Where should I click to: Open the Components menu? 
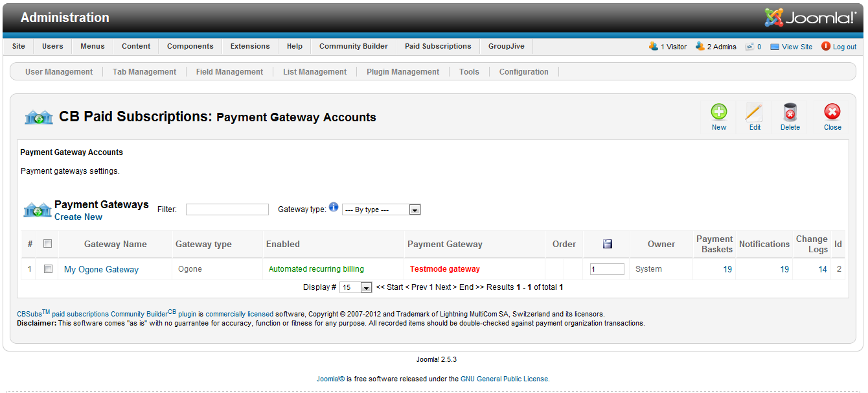click(190, 46)
